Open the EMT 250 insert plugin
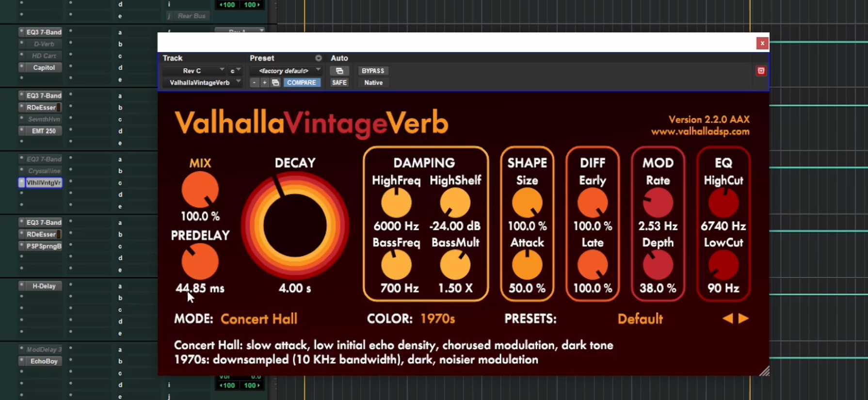This screenshot has width=868, height=400. coord(44,131)
